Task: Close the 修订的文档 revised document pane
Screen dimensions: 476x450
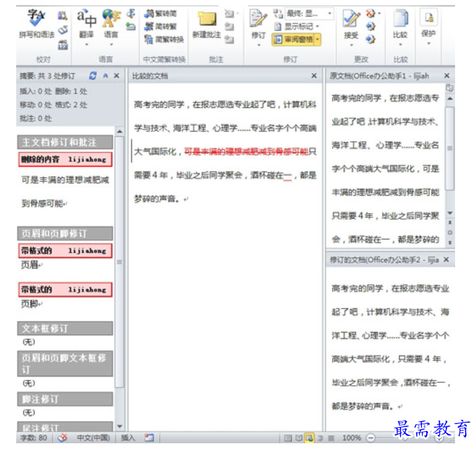Action: [446, 260]
